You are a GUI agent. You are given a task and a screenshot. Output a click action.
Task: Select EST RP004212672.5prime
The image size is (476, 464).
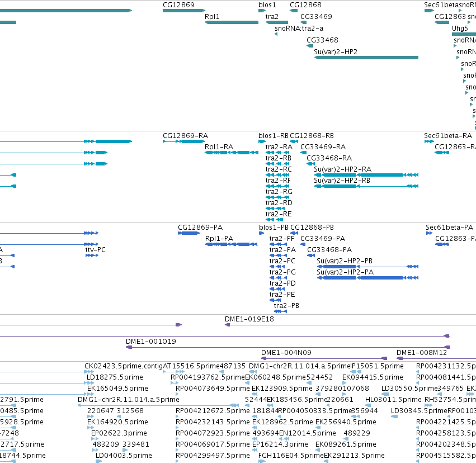pos(213,411)
